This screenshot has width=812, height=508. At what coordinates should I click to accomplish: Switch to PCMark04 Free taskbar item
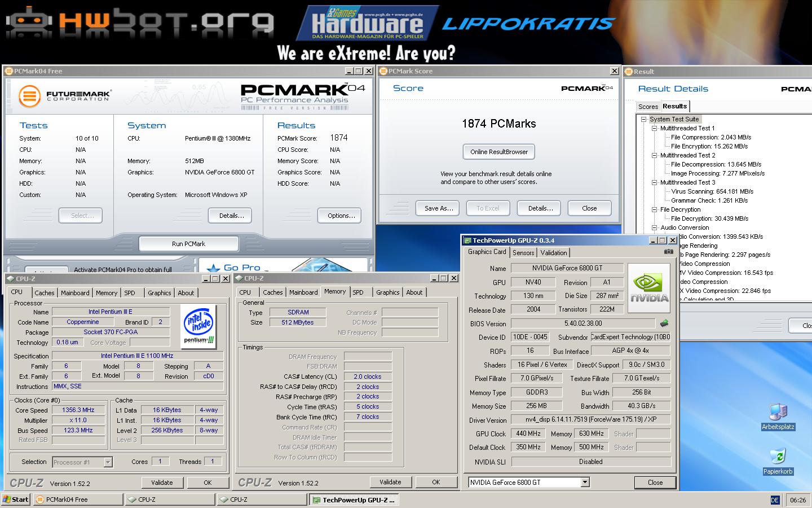(x=78, y=500)
